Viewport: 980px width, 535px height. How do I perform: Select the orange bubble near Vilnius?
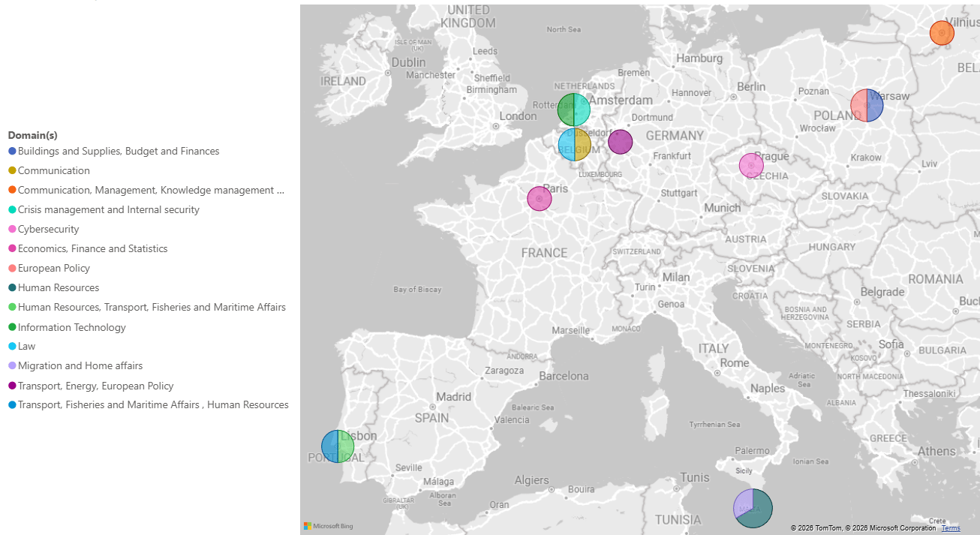pos(942,33)
